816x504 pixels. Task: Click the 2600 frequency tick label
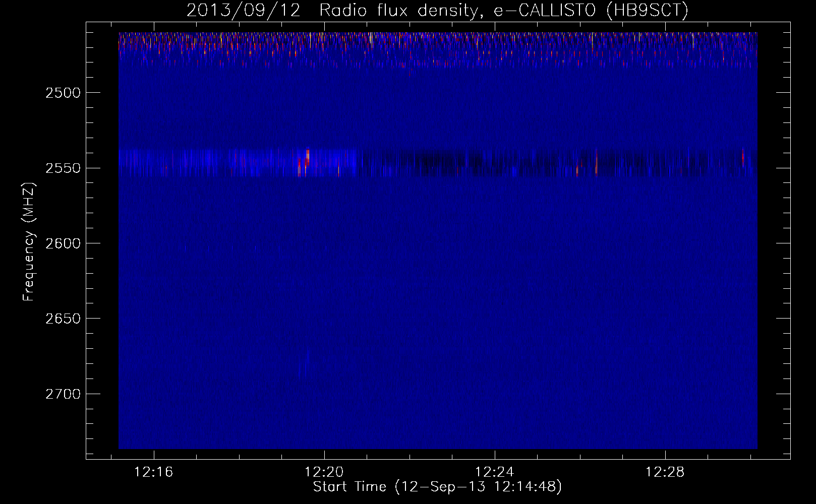(63, 243)
